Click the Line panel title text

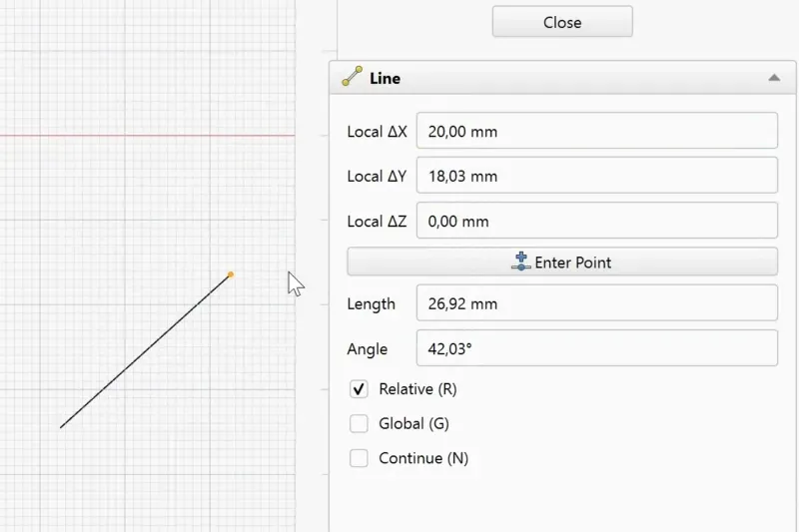[x=386, y=79]
